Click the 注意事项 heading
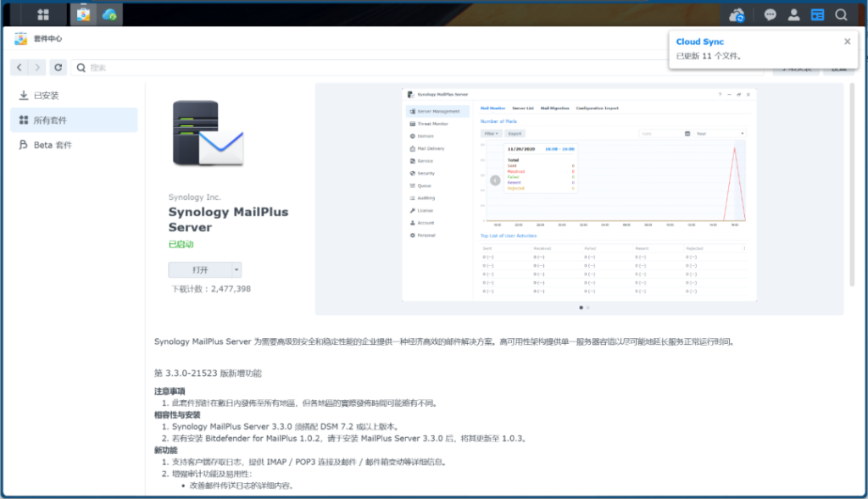The height and width of the screenshot is (499, 868). pos(170,391)
